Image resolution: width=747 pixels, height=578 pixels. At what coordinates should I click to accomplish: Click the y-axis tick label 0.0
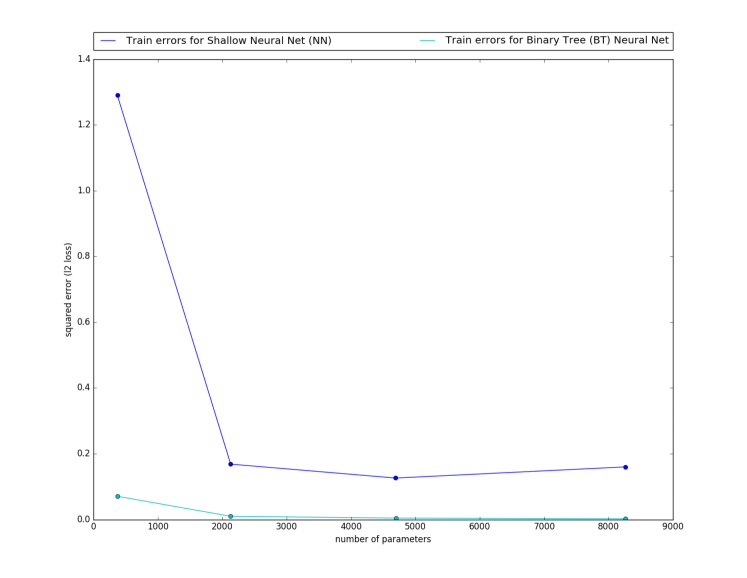pyautogui.click(x=83, y=519)
